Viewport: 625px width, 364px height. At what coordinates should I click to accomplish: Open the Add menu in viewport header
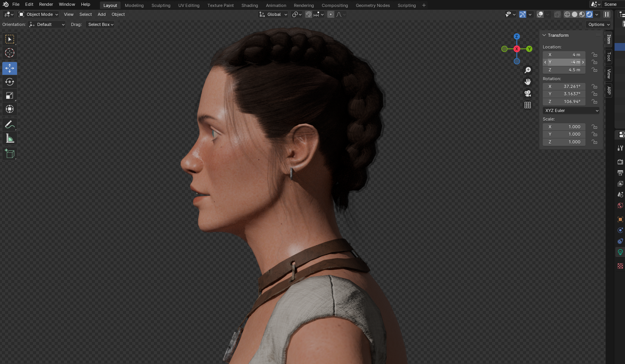click(102, 14)
